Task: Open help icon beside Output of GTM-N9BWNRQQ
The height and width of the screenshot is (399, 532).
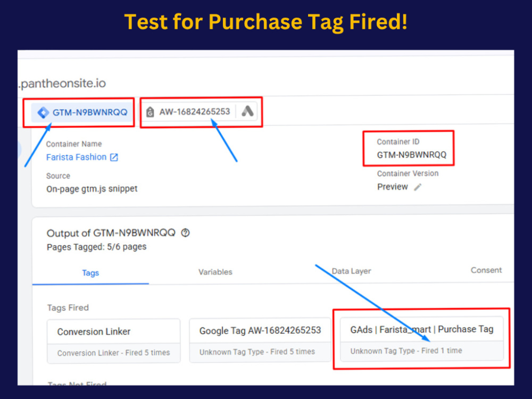Action: [185, 233]
